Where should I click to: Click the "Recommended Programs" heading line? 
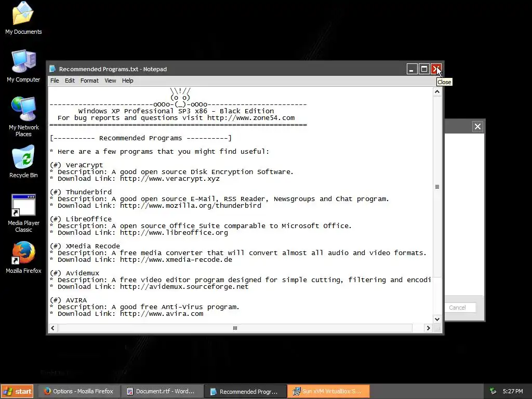click(140, 138)
